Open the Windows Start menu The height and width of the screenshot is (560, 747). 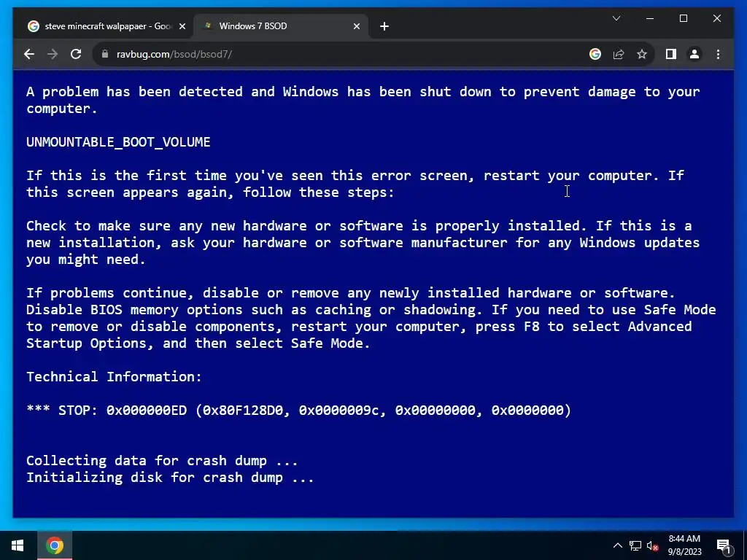click(x=18, y=545)
